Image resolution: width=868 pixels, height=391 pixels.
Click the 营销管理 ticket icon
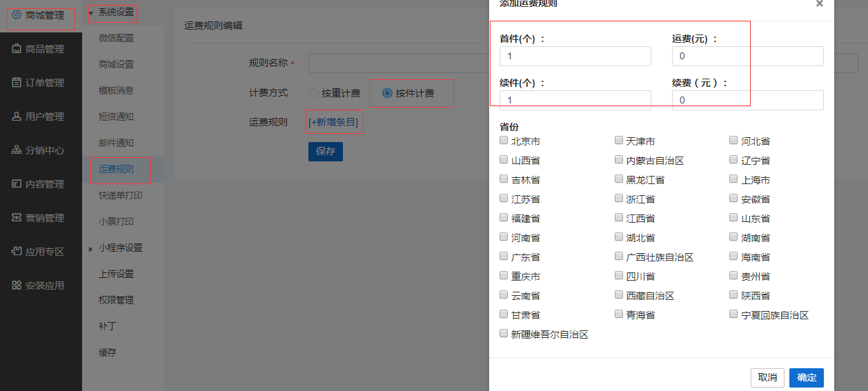(x=17, y=218)
